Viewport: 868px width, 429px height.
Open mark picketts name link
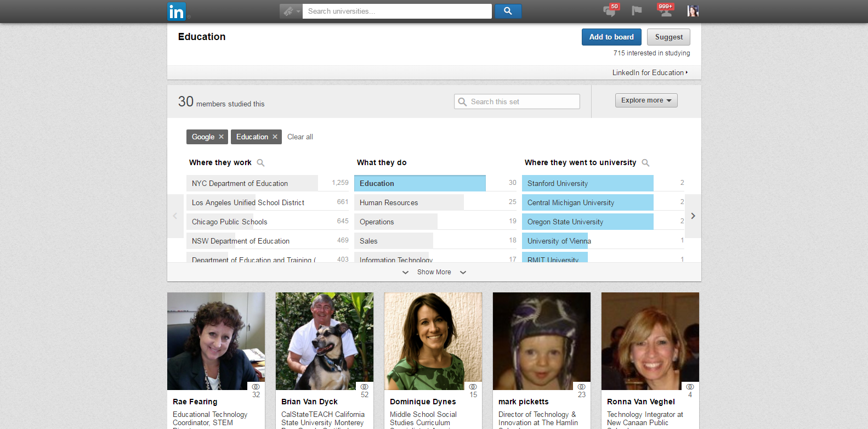523,402
